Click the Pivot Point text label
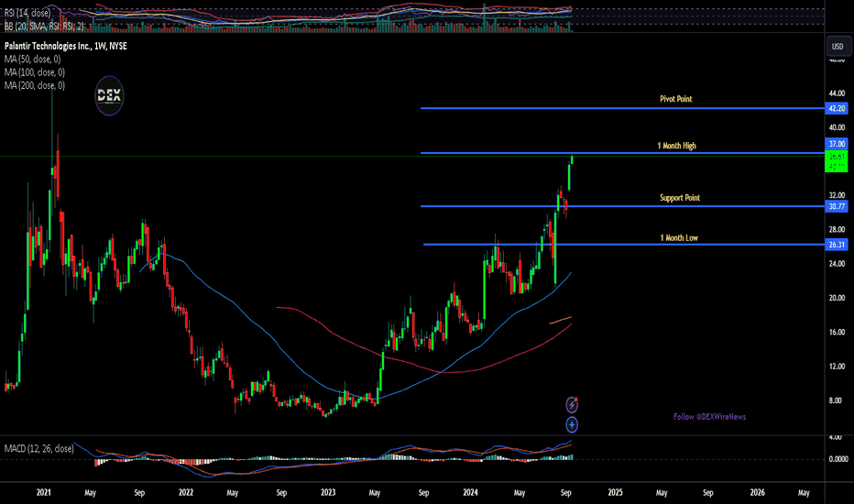Screen dimensions: 854x504 [x=676, y=99]
